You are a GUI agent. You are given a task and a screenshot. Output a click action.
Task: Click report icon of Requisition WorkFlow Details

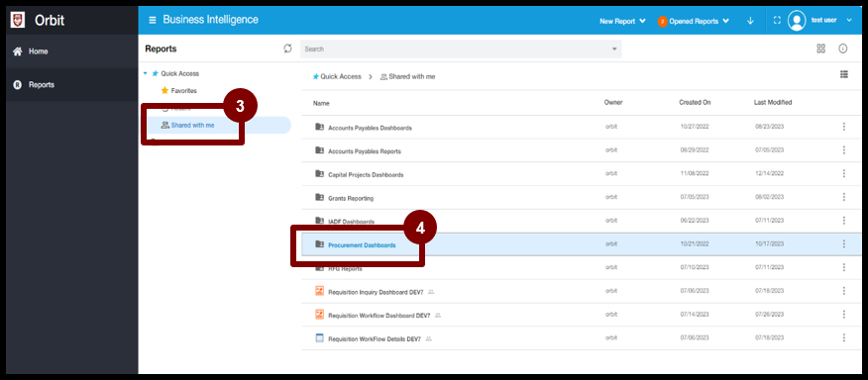[x=319, y=338]
